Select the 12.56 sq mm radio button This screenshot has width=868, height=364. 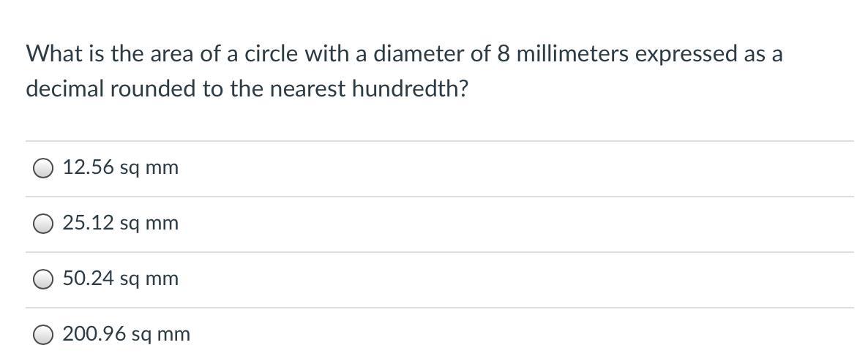[43, 168]
